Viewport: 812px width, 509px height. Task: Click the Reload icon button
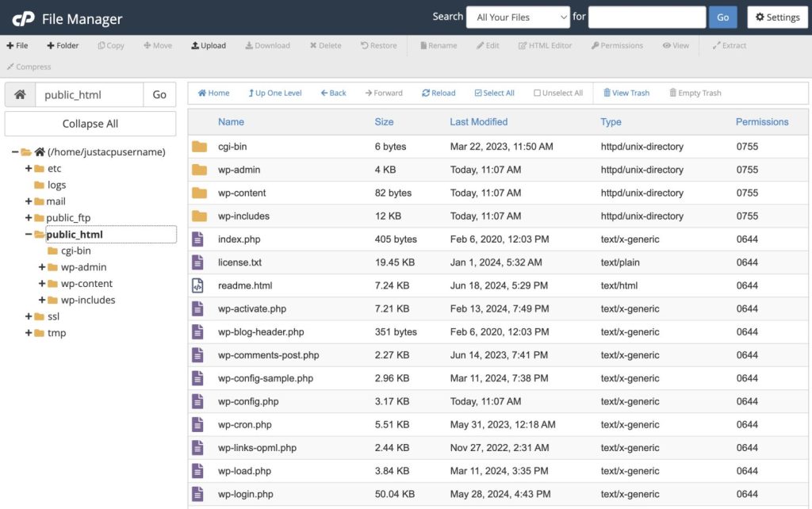(x=439, y=94)
